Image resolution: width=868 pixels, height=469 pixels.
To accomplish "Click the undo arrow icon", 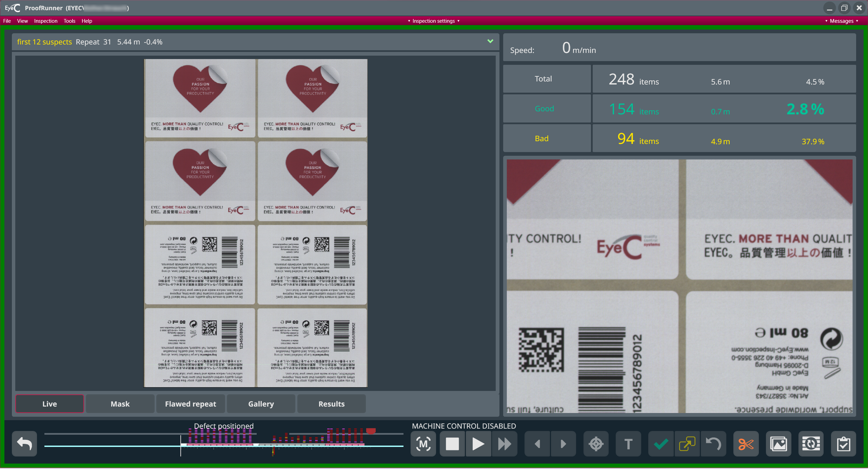I will click(x=713, y=444).
